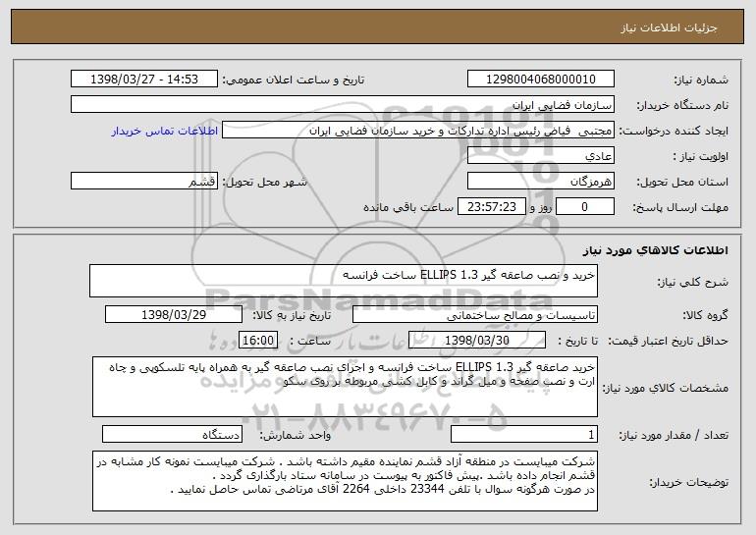Click the label ساعت before the 16:00 field

click(310, 342)
